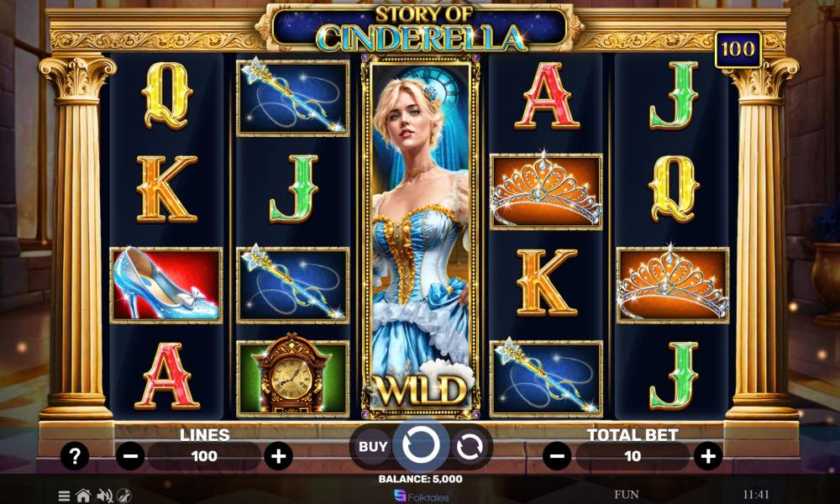Click the 100 ways badge at top right

738,50
